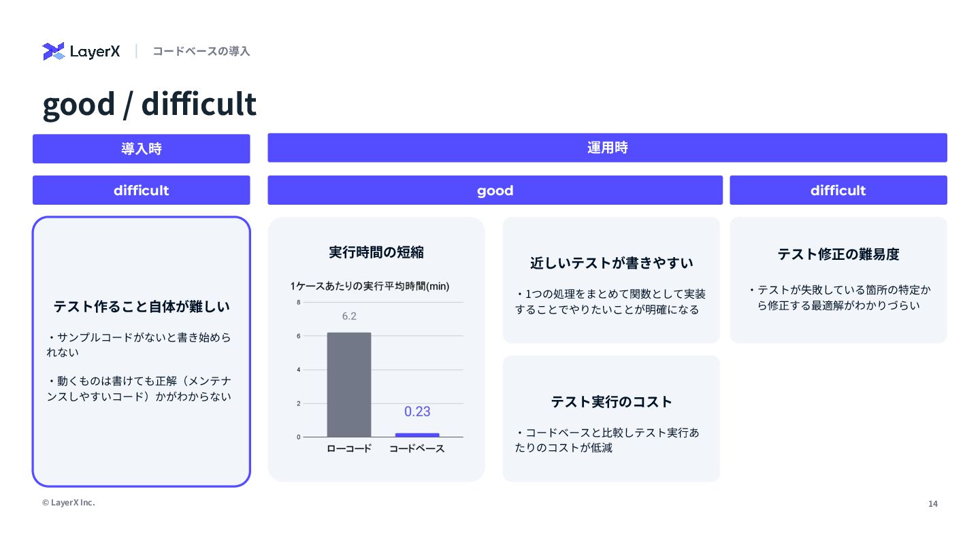The height and width of the screenshot is (551, 980).
Task: Click the difficult label under 運用時
Action: point(838,190)
